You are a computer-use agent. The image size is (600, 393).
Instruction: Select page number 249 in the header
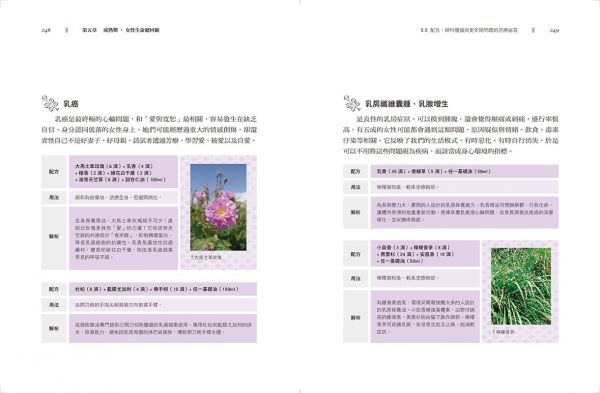(554, 30)
